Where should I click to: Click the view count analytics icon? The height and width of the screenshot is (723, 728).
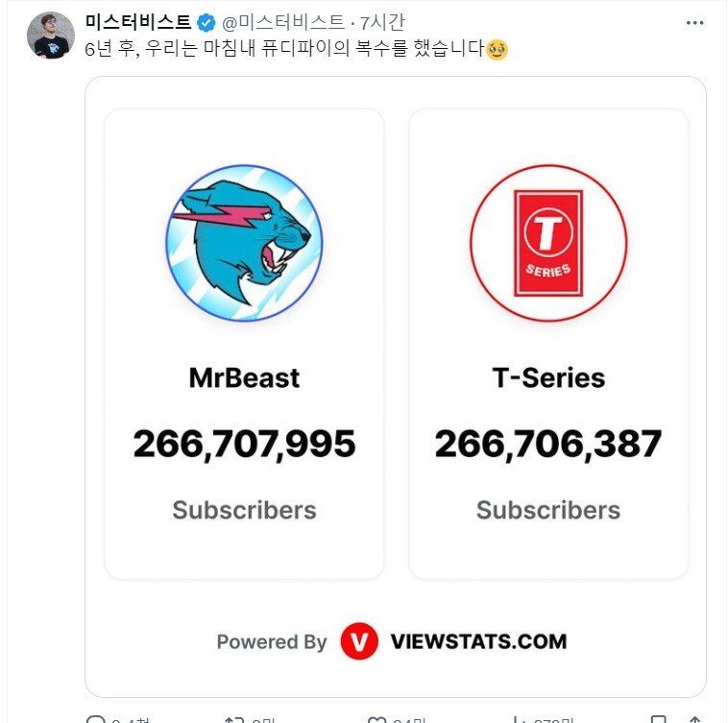point(520,719)
